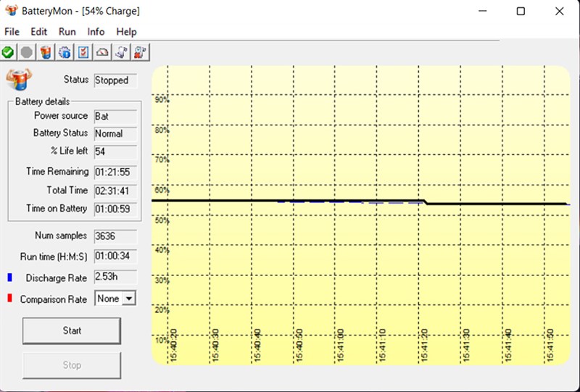Click the gray octagon stop icon
Image resolution: width=580 pixels, height=392 pixels.
[x=27, y=52]
